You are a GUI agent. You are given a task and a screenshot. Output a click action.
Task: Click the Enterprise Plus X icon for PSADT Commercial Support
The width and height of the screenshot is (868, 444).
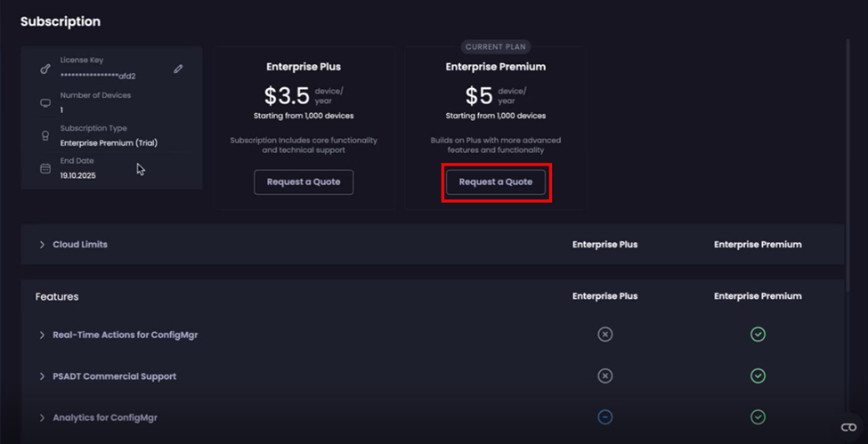click(605, 375)
